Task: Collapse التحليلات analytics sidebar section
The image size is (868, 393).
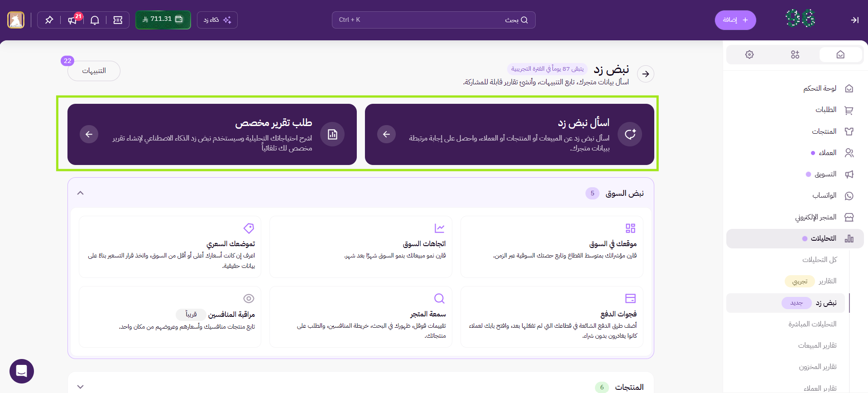Action: pos(795,238)
